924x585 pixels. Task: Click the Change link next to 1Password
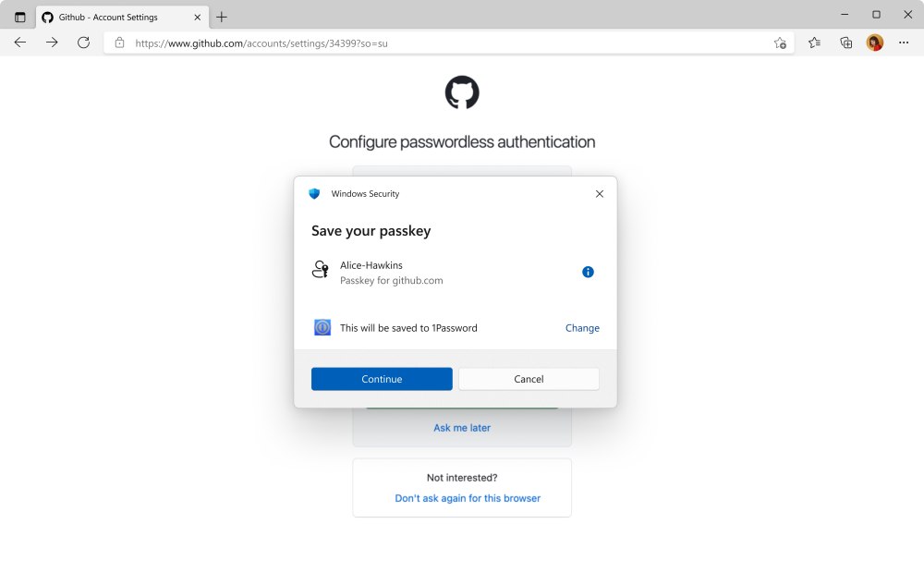[x=582, y=327]
